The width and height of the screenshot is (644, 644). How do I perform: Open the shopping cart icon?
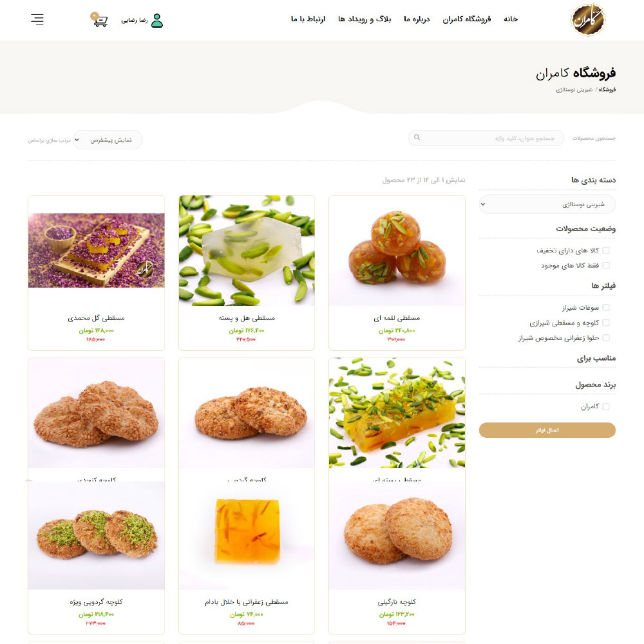[99, 20]
